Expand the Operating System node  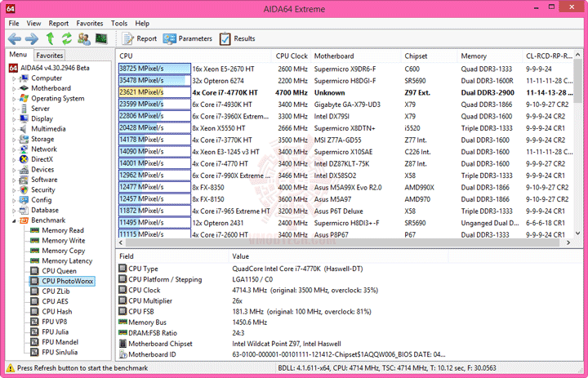[x=14, y=99]
